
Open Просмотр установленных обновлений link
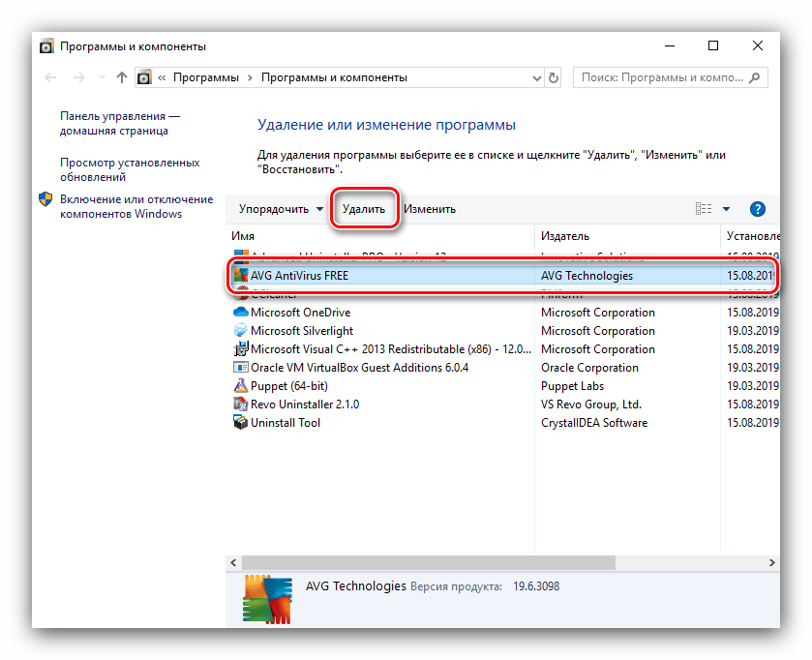point(130,170)
